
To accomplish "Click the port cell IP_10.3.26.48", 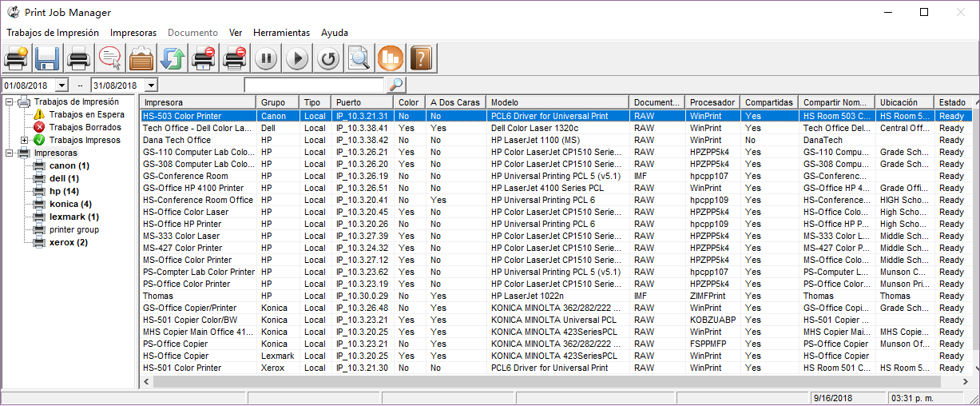I will pos(362,308).
